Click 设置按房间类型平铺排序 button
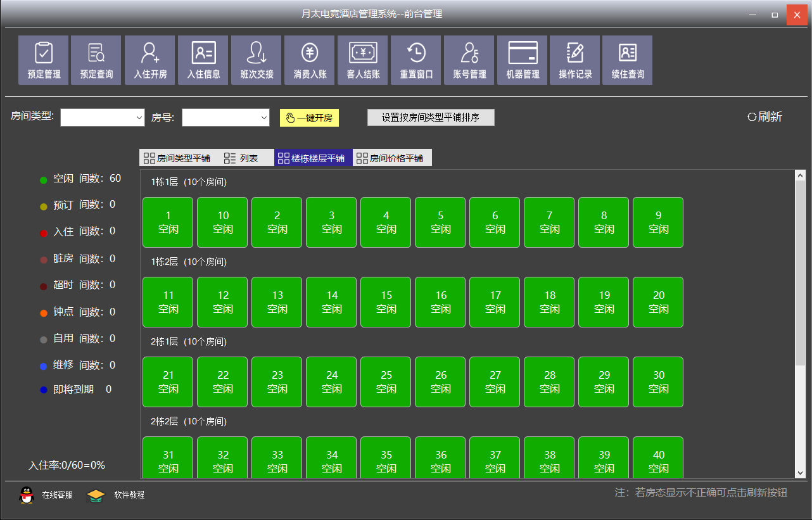 pos(431,118)
